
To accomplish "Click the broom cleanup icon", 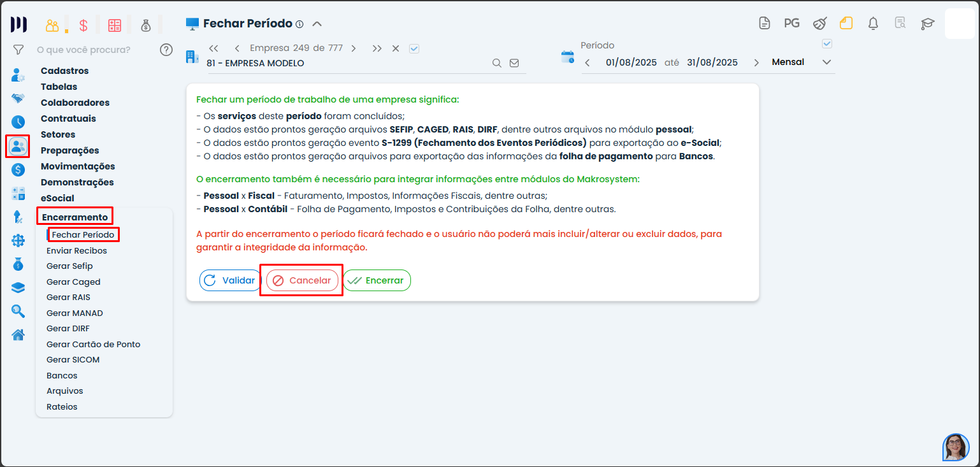I will (x=819, y=24).
